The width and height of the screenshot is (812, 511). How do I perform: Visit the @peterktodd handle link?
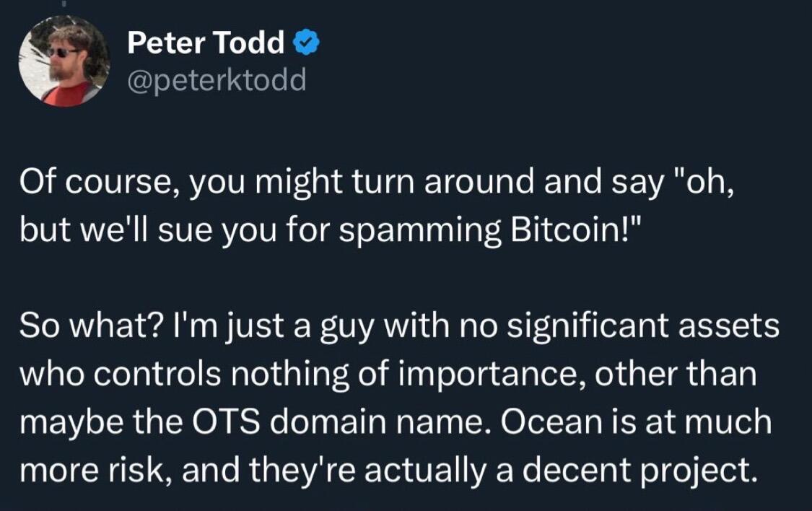click(x=217, y=80)
